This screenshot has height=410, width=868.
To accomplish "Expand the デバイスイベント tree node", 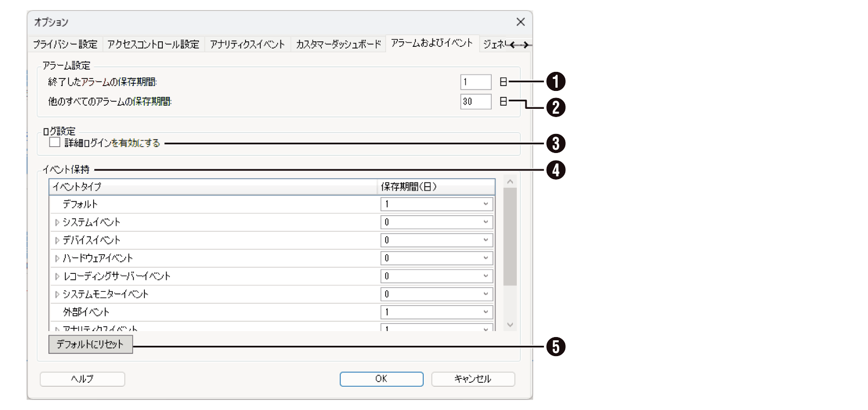I will (x=57, y=240).
